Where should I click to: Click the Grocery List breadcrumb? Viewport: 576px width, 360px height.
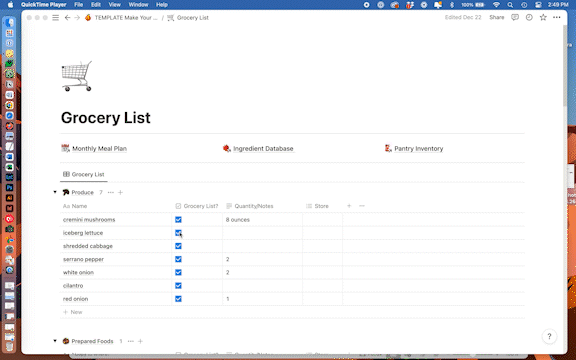(x=188, y=18)
